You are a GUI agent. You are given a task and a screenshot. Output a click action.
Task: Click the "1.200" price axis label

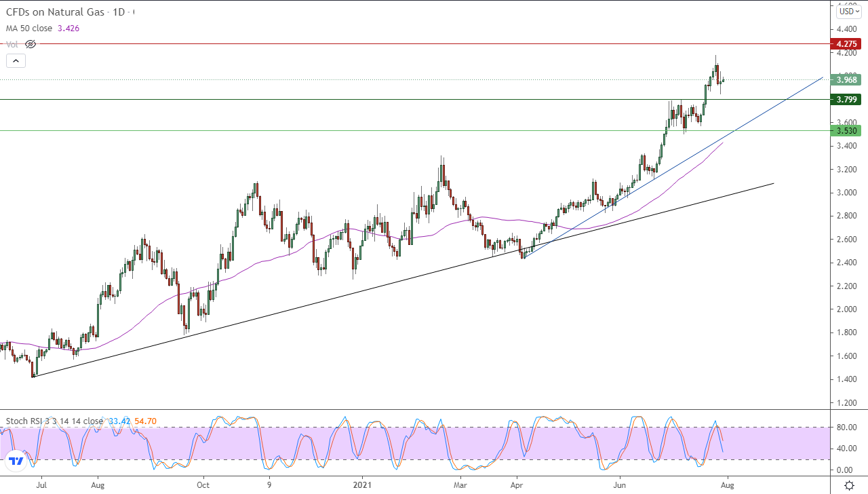[848, 403]
